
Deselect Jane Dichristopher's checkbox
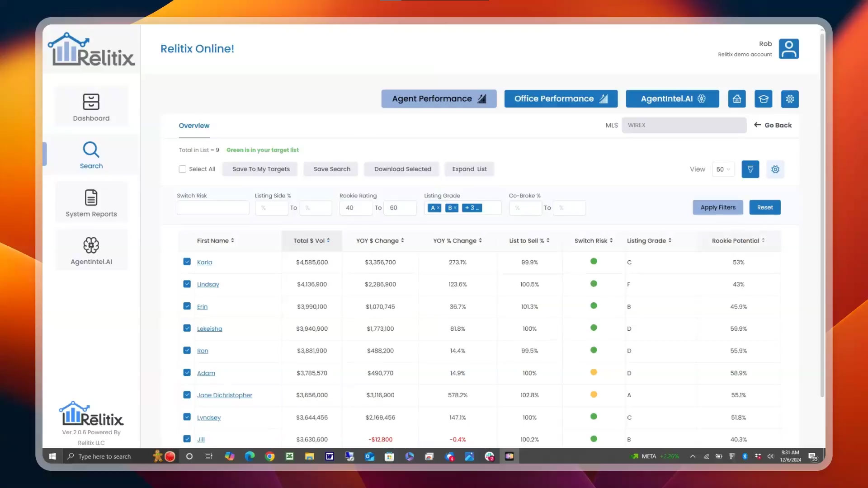(x=187, y=394)
